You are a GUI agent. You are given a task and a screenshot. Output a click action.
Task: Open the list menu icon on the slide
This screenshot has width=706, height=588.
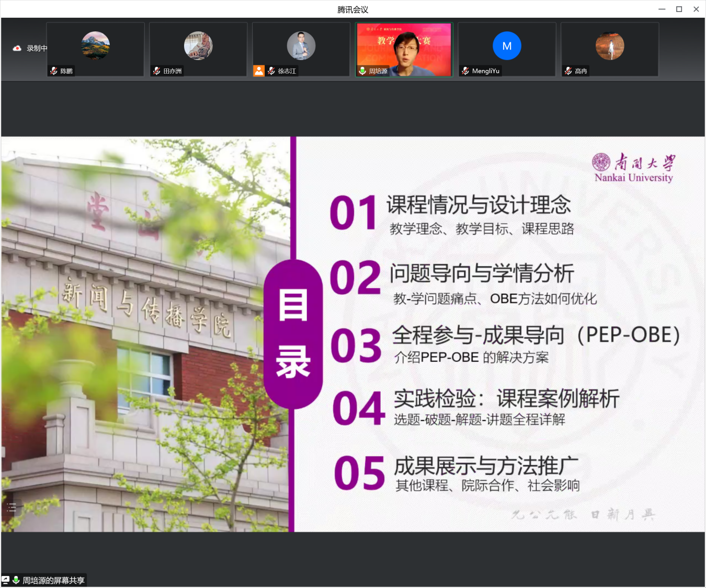click(12, 507)
